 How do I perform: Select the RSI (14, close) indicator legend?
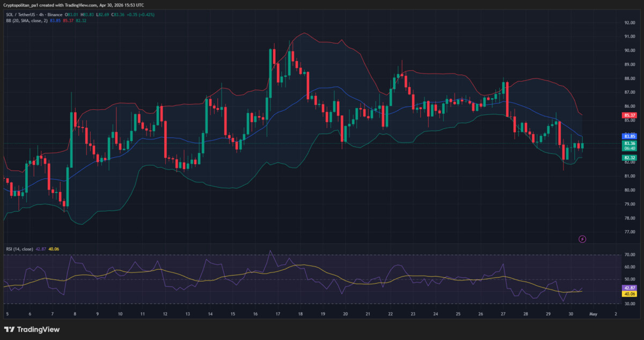(x=19, y=249)
